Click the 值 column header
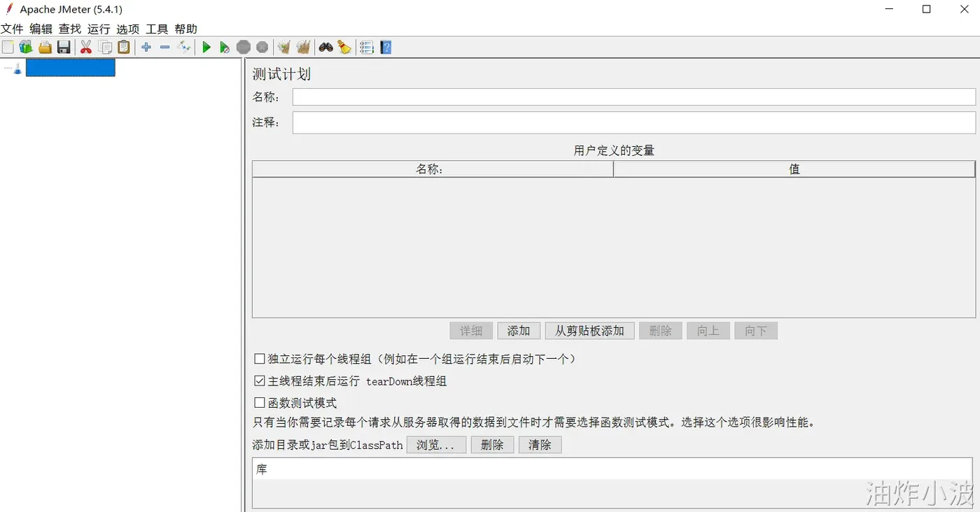Image resolution: width=980 pixels, height=512 pixels. pos(794,169)
